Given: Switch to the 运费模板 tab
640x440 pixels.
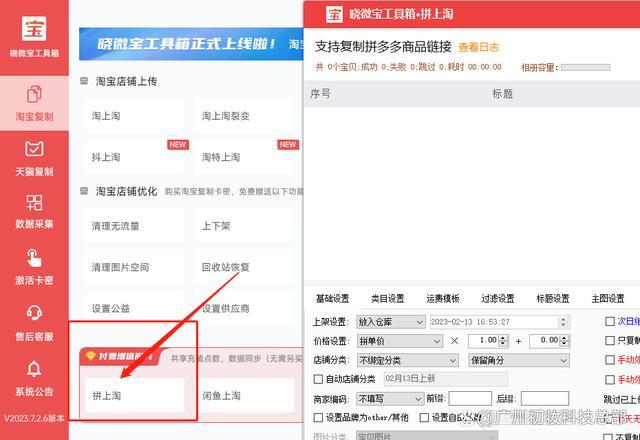Looking at the screenshot, I should click(x=443, y=298).
